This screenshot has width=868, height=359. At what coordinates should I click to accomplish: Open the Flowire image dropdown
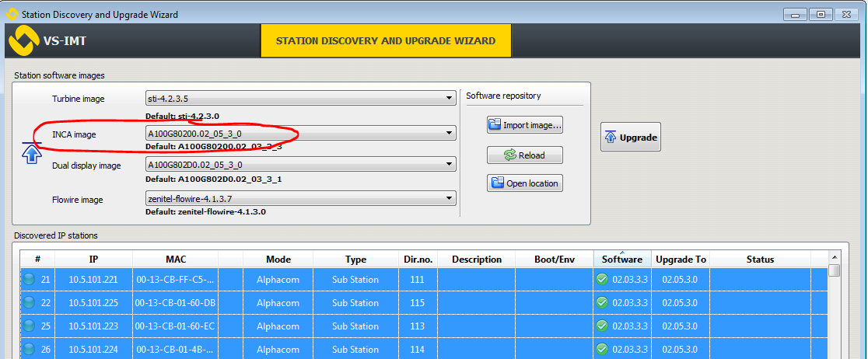point(300,200)
